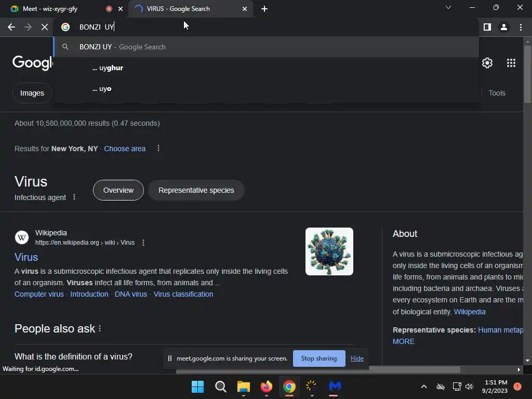Viewport: 532px width, 399px height.
Task: Open the Google apps grid
Action: [x=511, y=63]
